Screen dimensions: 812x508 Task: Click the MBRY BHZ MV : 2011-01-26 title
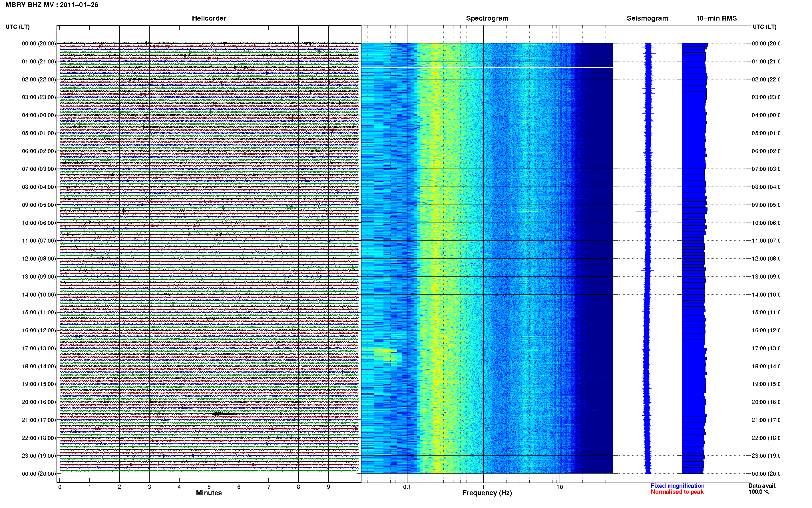coord(52,5)
